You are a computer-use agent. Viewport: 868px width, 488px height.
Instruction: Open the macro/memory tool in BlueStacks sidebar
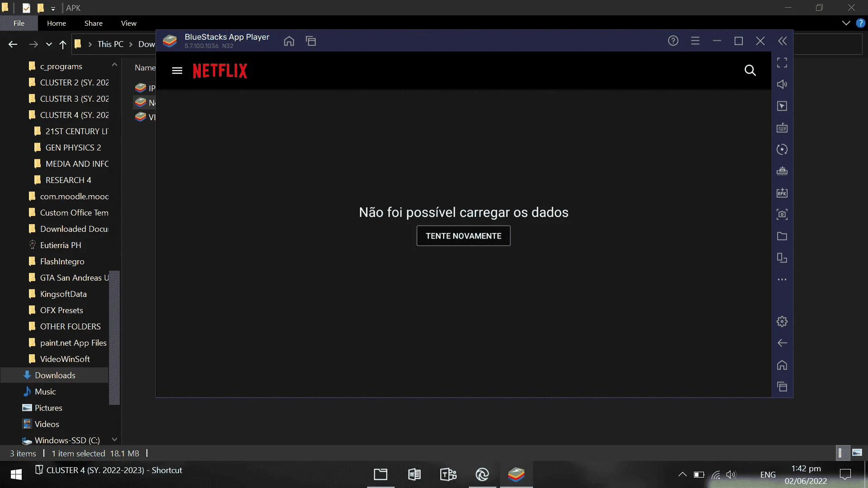pyautogui.click(x=782, y=171)
